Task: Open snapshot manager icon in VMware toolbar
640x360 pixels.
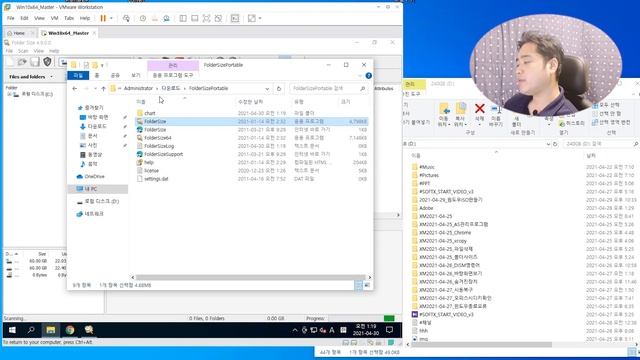Action: point(166,18)
